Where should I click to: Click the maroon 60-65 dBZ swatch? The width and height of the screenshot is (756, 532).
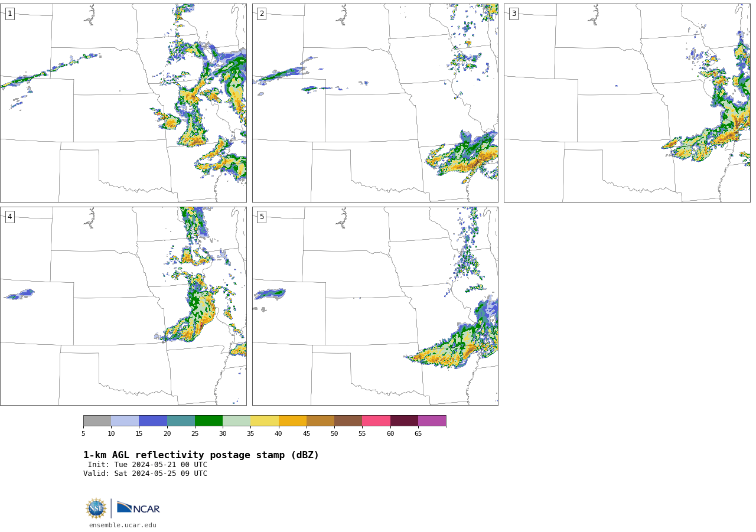[x=404, y=420]
